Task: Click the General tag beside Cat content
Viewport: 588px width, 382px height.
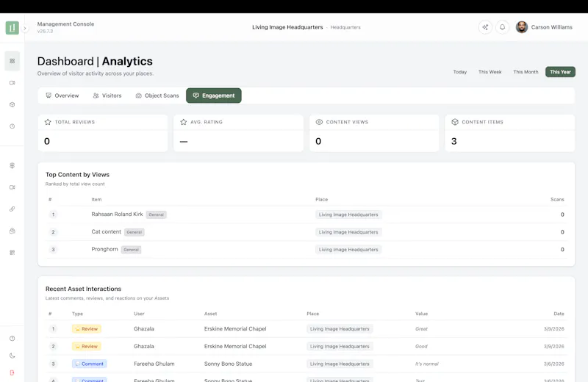Action: pyautogui.click(x=135, y=232)
